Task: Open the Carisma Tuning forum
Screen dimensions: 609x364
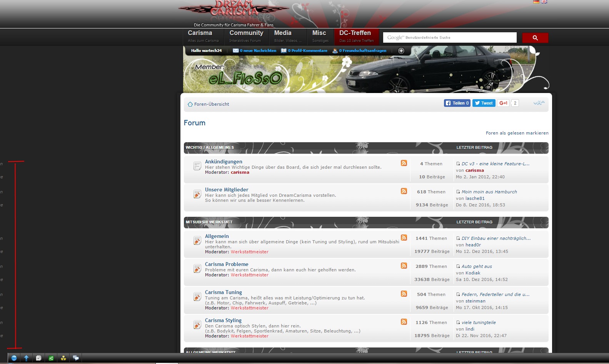Action: click(x=223, y=292)
